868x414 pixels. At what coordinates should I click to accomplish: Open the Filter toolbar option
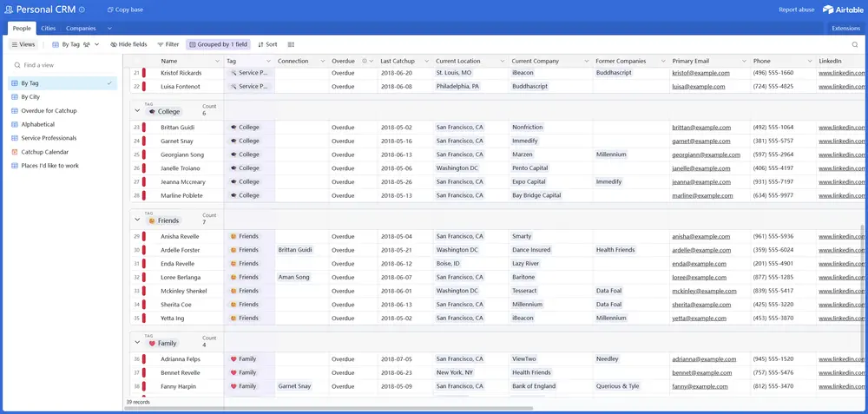(168, 44)
